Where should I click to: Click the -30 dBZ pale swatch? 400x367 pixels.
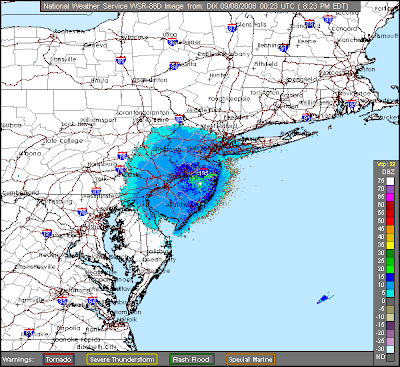tap(390, 349)
